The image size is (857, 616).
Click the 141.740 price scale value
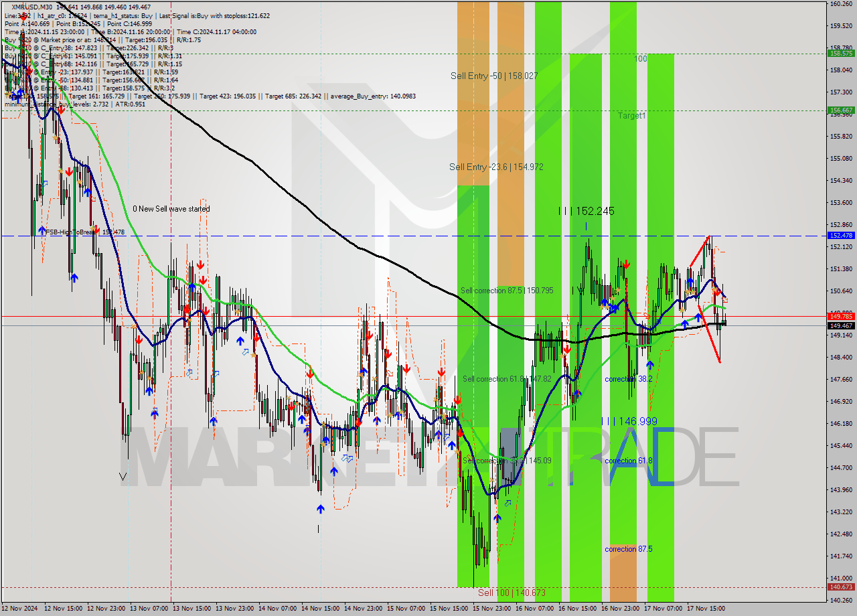(x=841, y=556)
